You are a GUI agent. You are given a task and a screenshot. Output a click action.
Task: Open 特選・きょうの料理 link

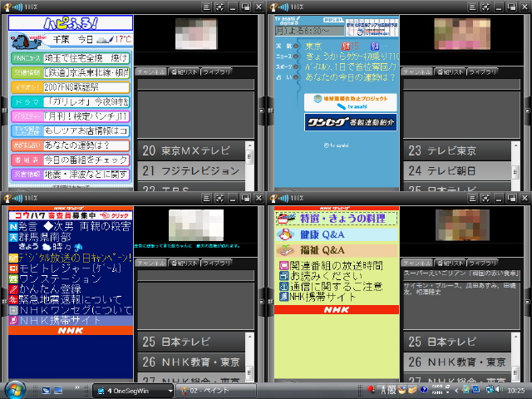(x=336, y=218)
